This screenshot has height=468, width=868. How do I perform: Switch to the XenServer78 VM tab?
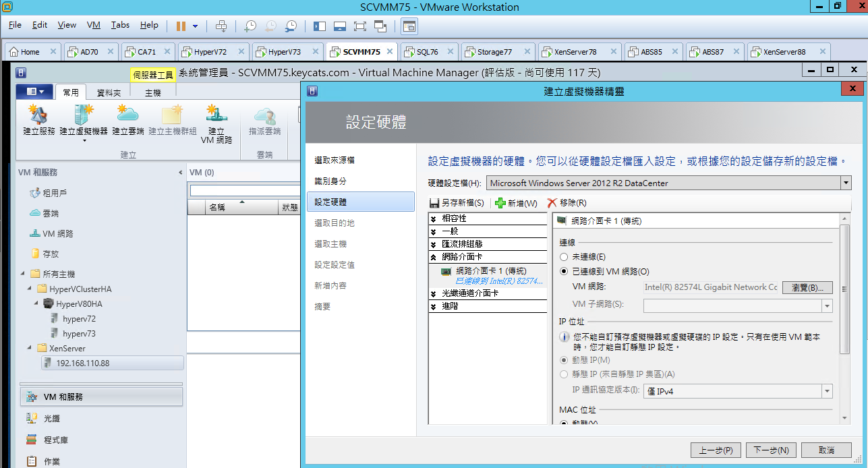pyautogui.click(x=579, y=51)
